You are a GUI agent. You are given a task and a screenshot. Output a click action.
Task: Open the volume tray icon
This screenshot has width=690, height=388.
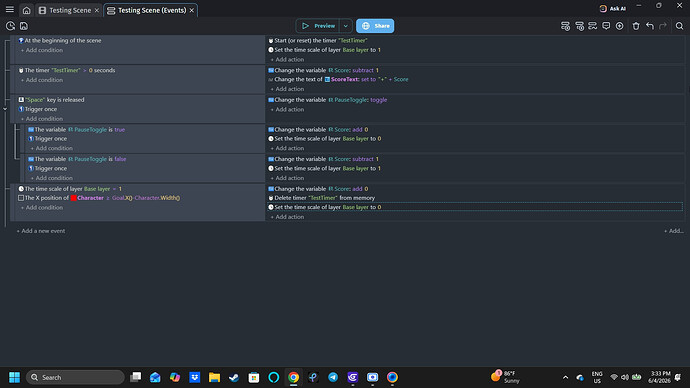(625, 377)
